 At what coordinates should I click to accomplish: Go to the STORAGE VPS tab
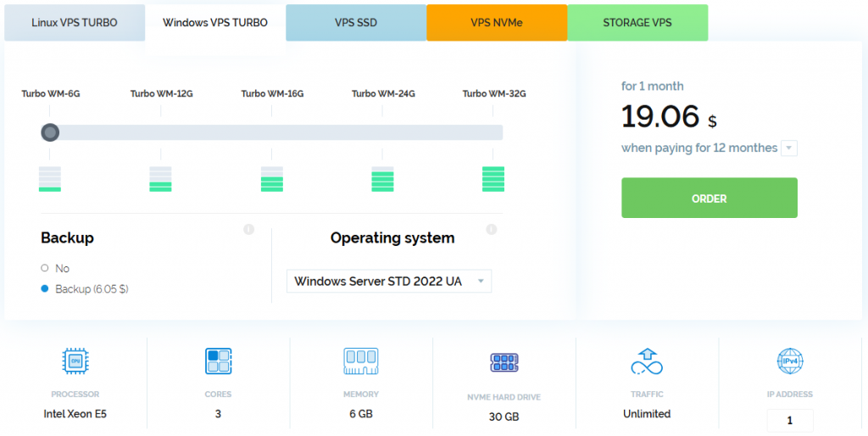coord(637,23)
